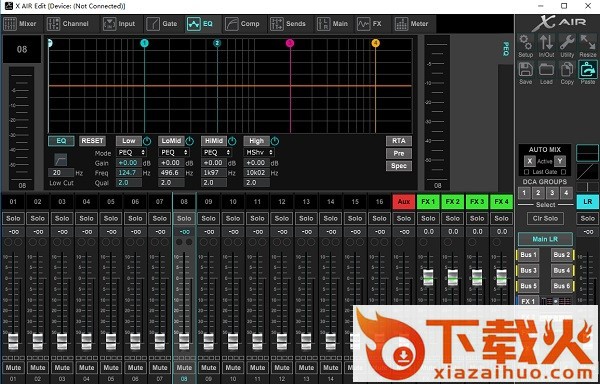Toggle the LoMid band power icon
The image size is (600, 384).
pos(189,142)
